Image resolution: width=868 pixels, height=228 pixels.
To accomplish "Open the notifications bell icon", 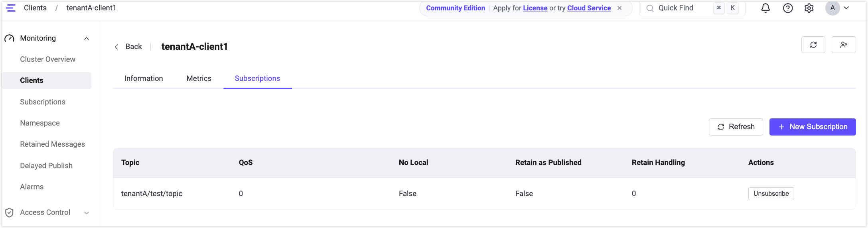I will coord(765,8).
